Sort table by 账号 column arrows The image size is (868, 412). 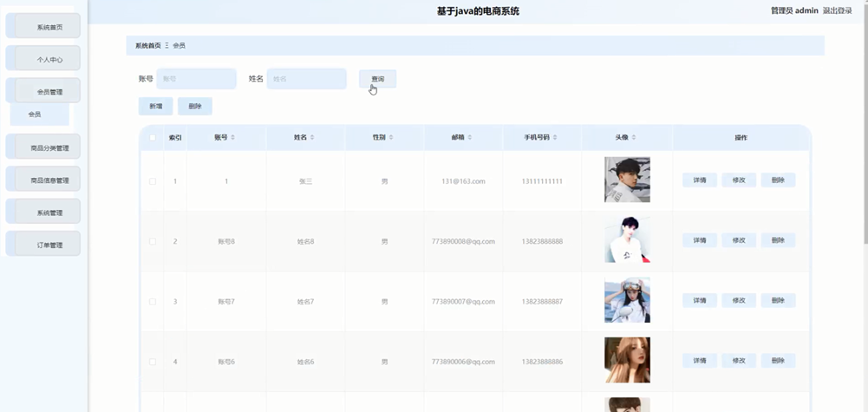232,137
